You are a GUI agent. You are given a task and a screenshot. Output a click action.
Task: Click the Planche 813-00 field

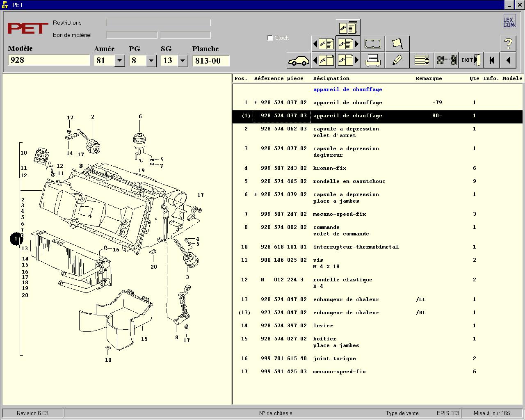point(211,61)
